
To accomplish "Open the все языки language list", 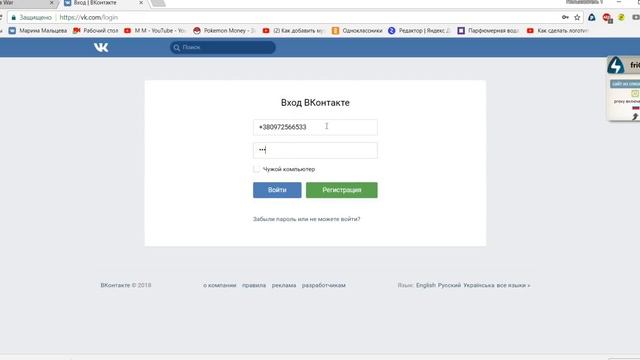I will tap(513, 285).
